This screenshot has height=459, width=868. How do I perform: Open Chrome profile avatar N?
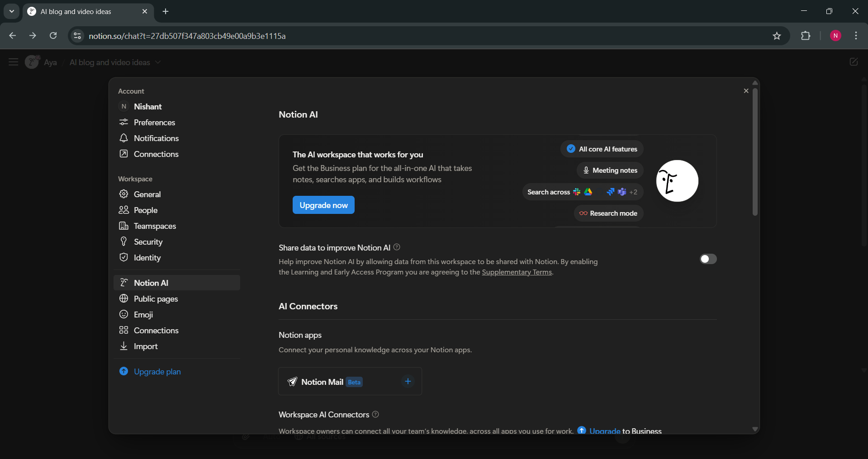click(x=835, y=36)
